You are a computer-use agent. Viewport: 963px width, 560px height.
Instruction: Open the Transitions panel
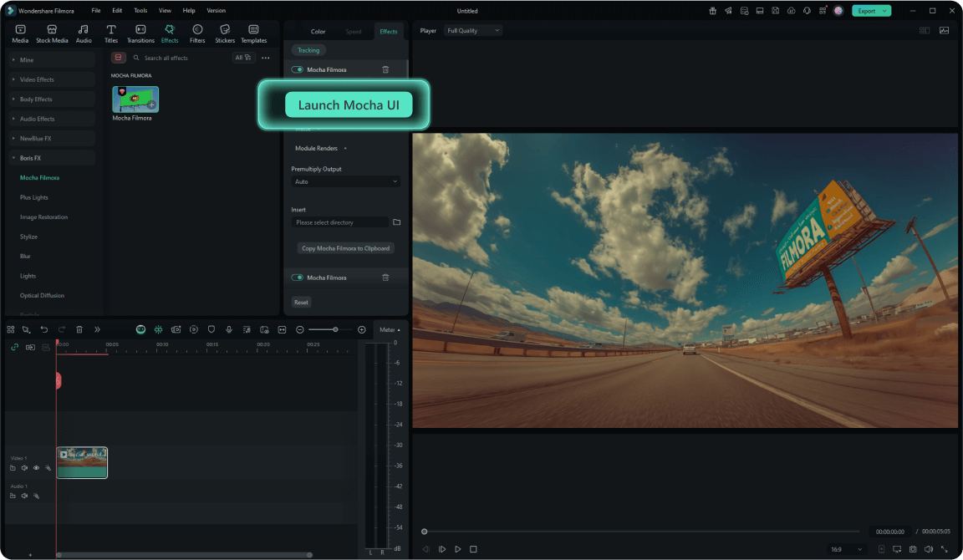[140, 33]
